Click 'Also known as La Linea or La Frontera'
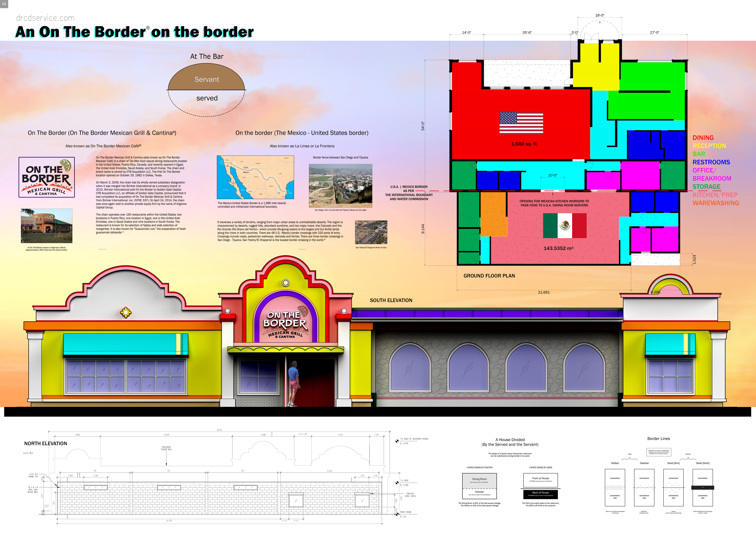This screenshot has height=535, width=756. pyautogui.click(x=302, y=146)
